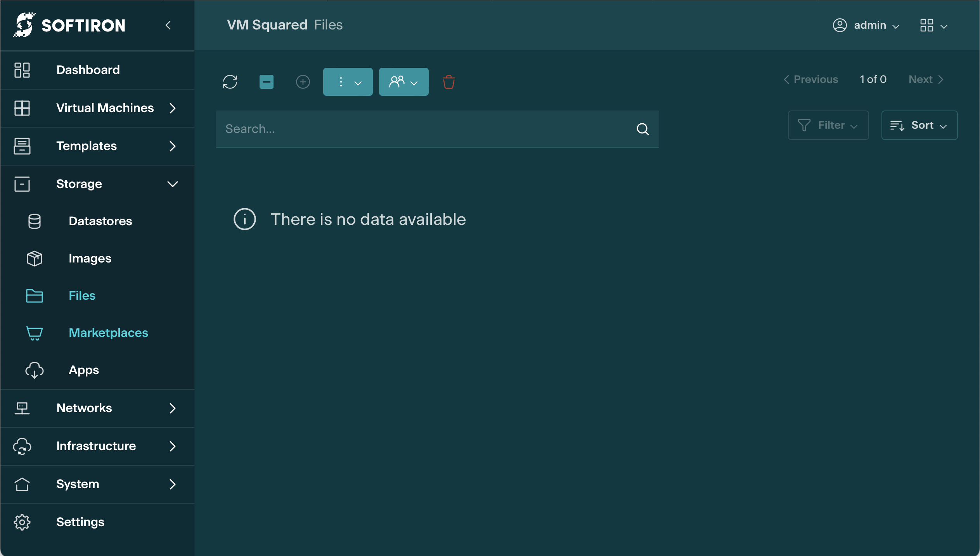Image resolution: width=980 pixels, height=556 pixels.
Task: Click the magnifier search icon
Action: pyautogui.click(x=642, y=129)
